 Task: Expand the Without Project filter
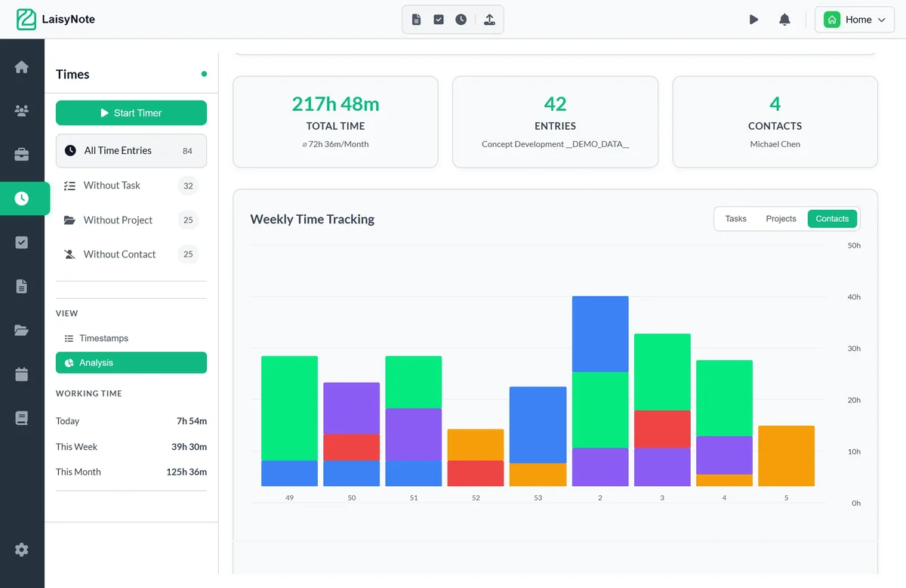pyautogui.click(x=119, y=220)
